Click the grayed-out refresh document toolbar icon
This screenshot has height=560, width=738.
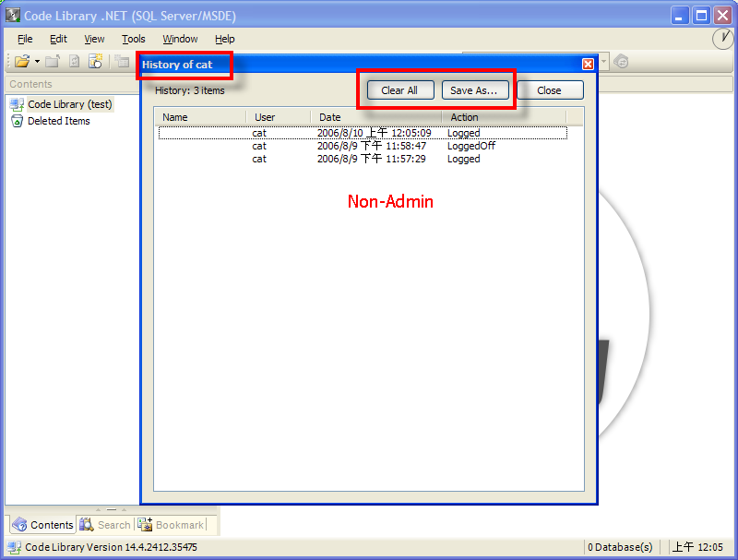(x=75, y=61)
